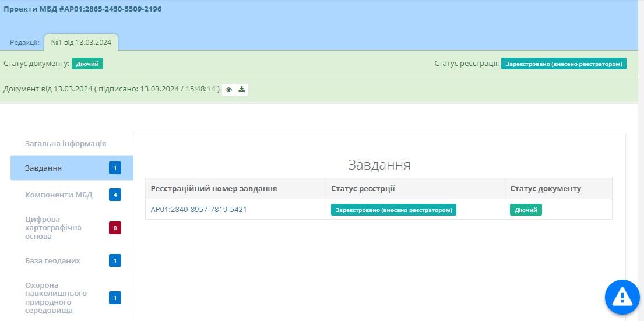Click the blue warning alert button
The width and height of the screenshot is (644, 321).
tap(622, 297)
